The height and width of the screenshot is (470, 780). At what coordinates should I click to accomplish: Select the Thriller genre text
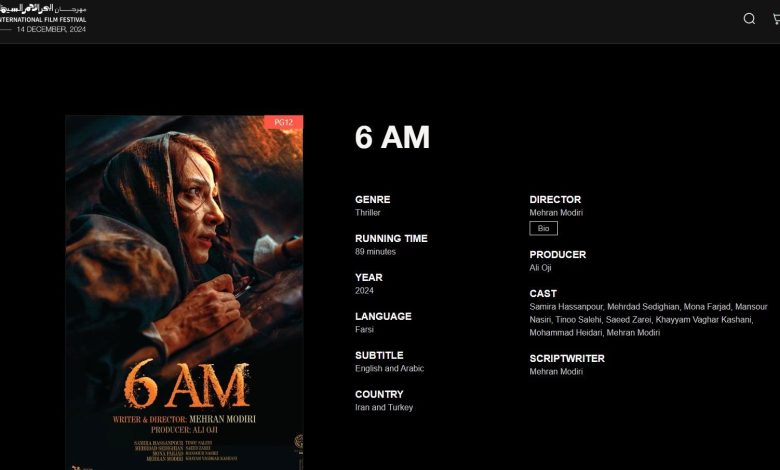[368, 212]
